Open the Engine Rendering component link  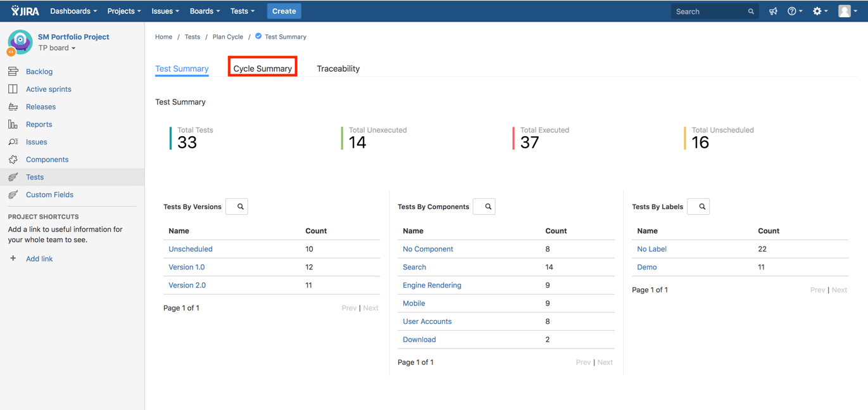(432, 285)
